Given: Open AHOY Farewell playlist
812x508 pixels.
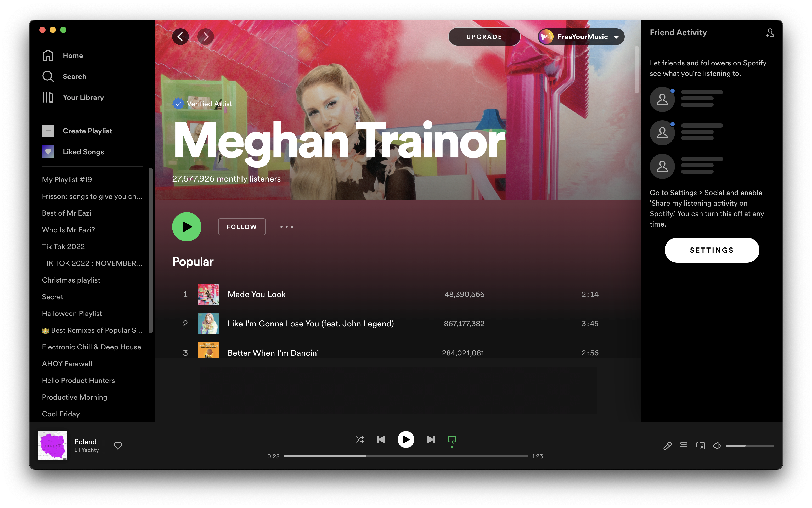Looking at the screenshot, I should (x=67, y=364).
